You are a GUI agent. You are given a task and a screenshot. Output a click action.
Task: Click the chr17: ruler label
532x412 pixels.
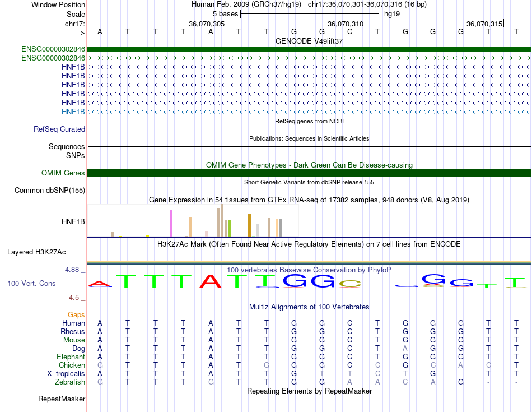(74, 24)
